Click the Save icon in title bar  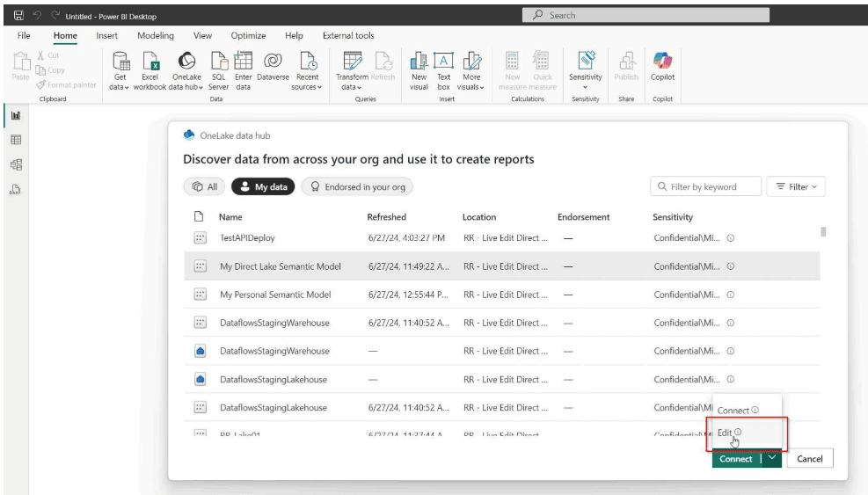point(18,15)
